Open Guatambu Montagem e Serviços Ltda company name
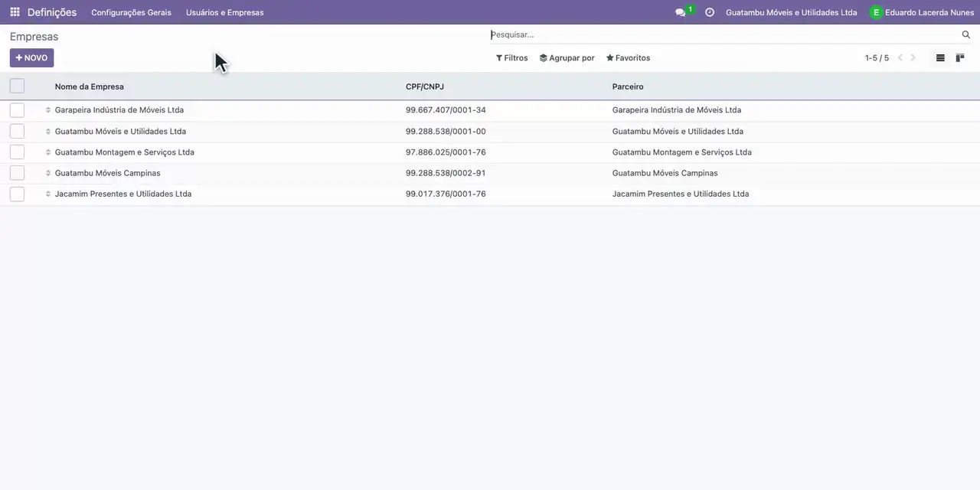The height and width of the screenshot is (490, 980). pyautogui.click(x=125, y=152)
